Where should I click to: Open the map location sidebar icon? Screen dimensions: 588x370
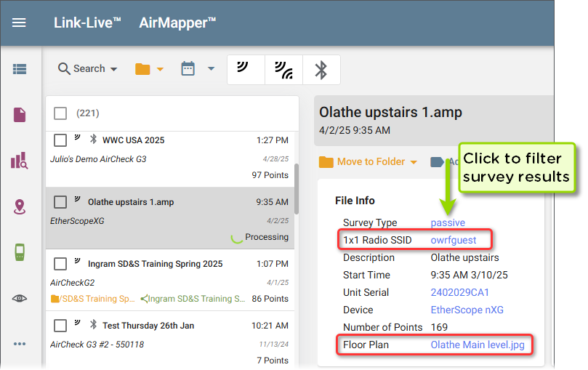point(20,207)
